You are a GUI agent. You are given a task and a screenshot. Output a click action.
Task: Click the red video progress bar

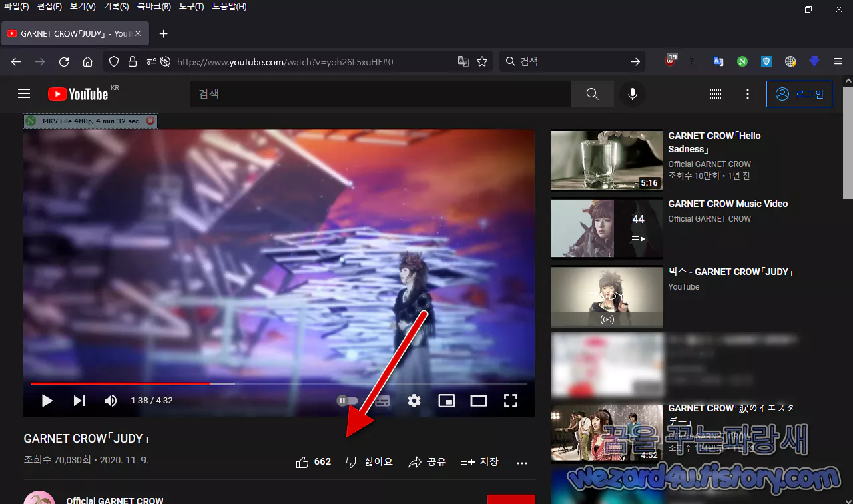point(120,383)
